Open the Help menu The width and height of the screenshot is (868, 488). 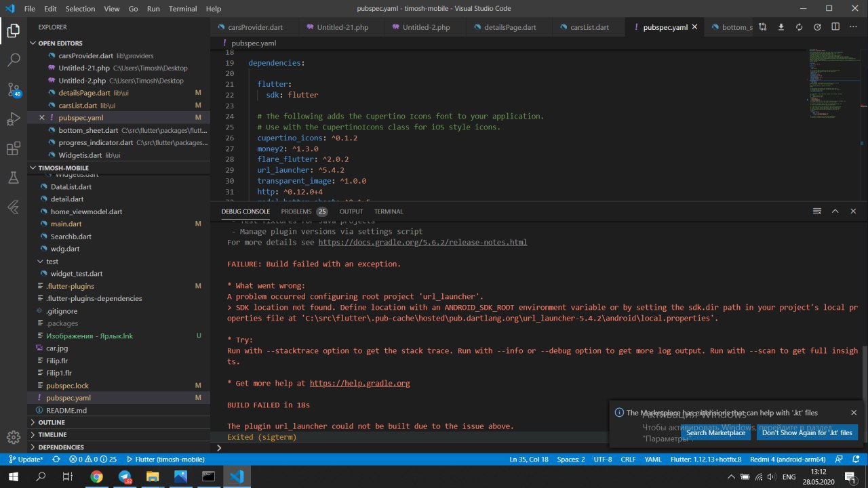pyautogui.click(x=213, y=9)
